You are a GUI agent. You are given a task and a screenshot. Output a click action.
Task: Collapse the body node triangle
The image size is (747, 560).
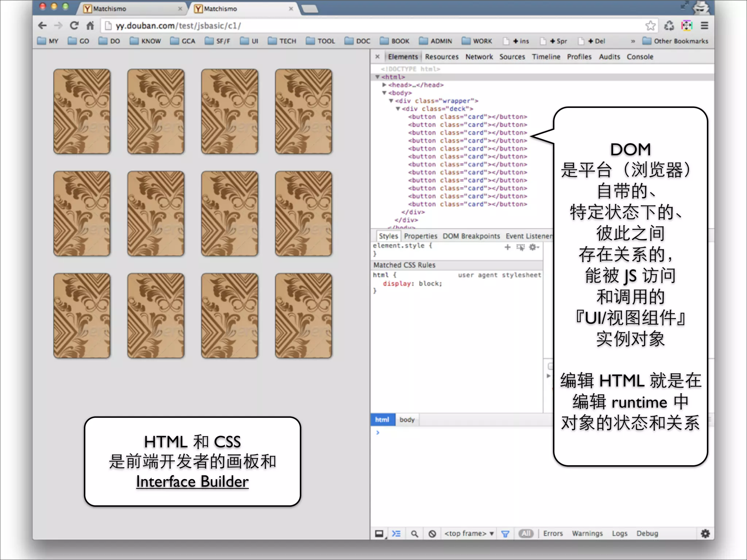tap(384, 93)
